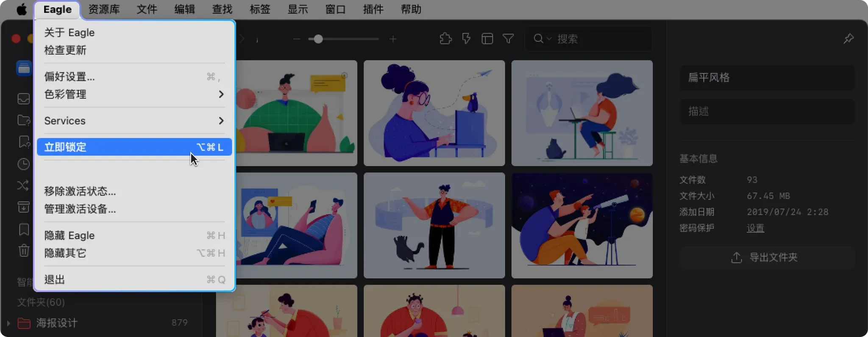
Task: Click the minus zoom-out icon
Action: 297,39
